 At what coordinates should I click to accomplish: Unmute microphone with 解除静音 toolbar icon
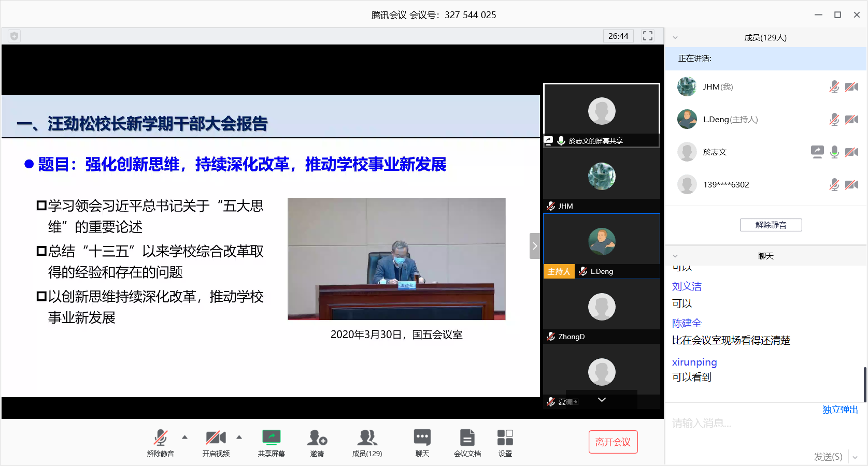(160, 438)
